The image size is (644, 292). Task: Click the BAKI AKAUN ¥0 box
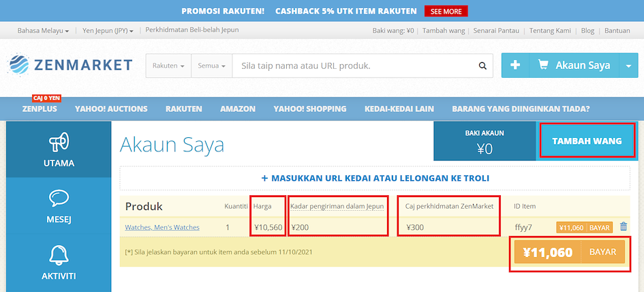[x=485, y=141]
